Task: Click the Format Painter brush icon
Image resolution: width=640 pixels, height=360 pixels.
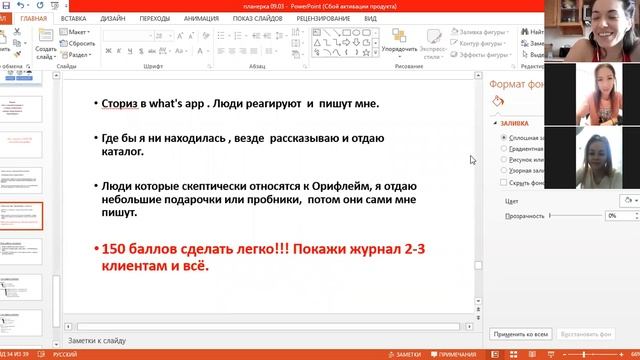Action: [x=17, y=54]
